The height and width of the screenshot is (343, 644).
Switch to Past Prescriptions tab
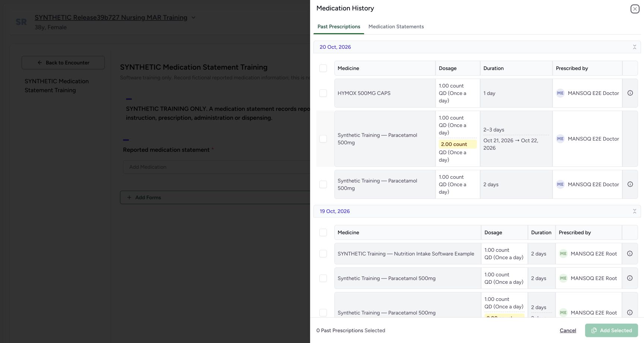339,26
